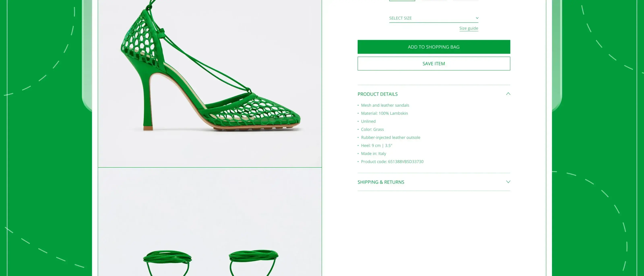
Task: Open the second photo showing ankle laces
Action: pos(210,222)
